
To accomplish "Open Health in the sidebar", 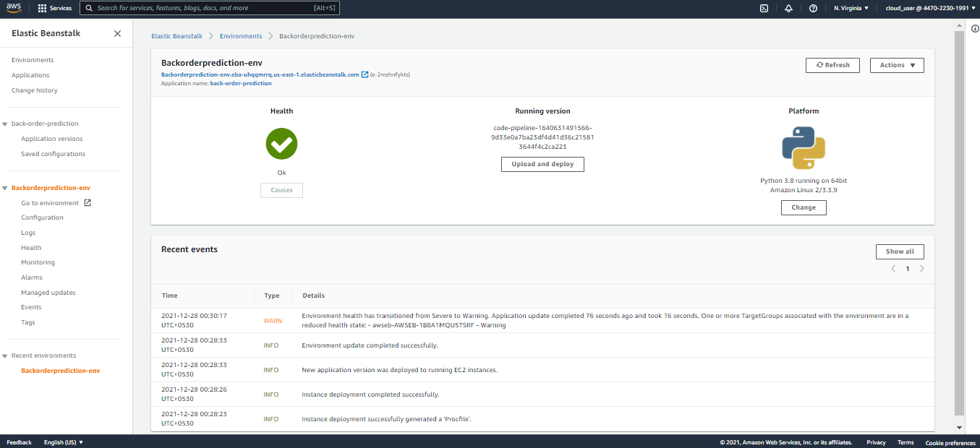I will [31, 248].
